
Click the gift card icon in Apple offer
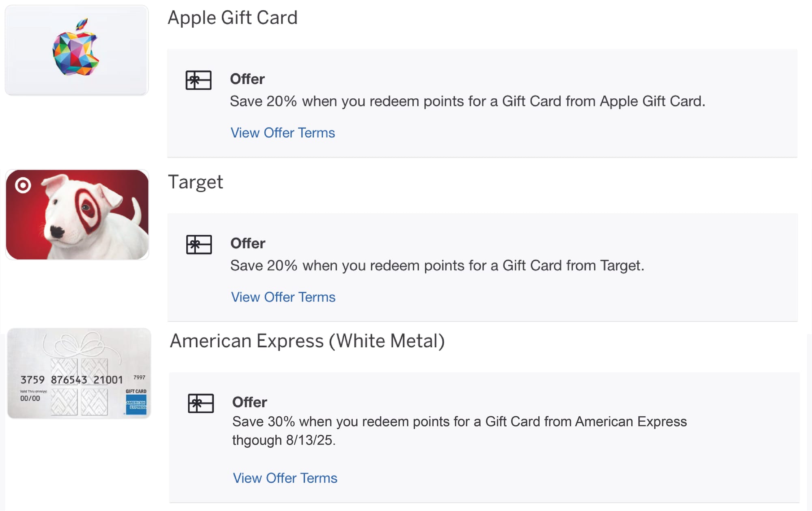(x=199, y=80)
